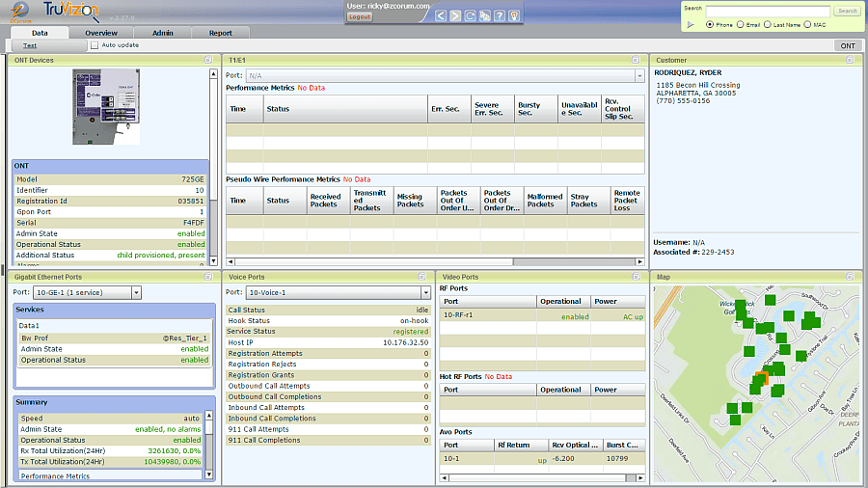868x488 pixels.
Task: Open the T1/E1 port dropdown
Action: click(638, 75)
